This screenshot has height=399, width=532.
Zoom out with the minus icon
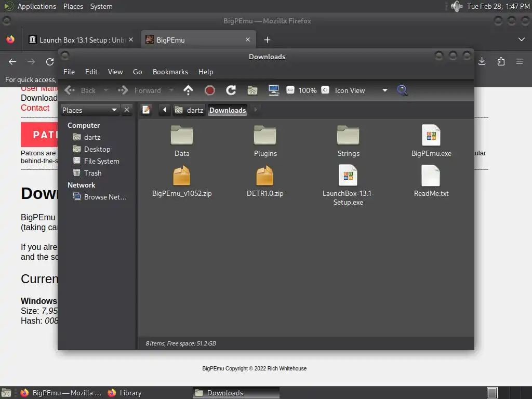pos(290,90)
